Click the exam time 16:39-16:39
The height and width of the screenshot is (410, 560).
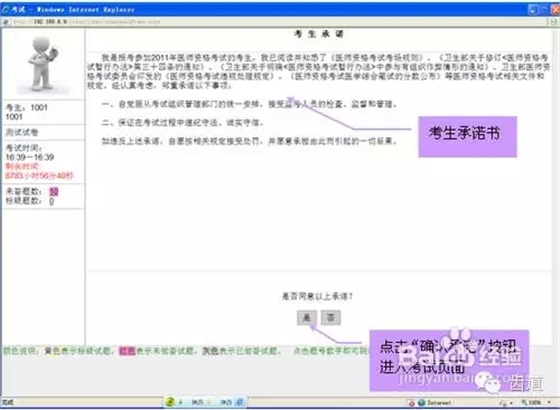point(30,157)
